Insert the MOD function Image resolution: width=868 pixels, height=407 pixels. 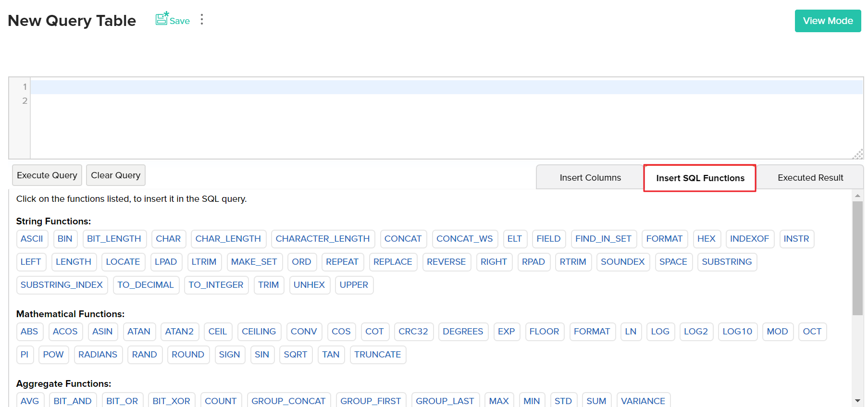point(778,332)
